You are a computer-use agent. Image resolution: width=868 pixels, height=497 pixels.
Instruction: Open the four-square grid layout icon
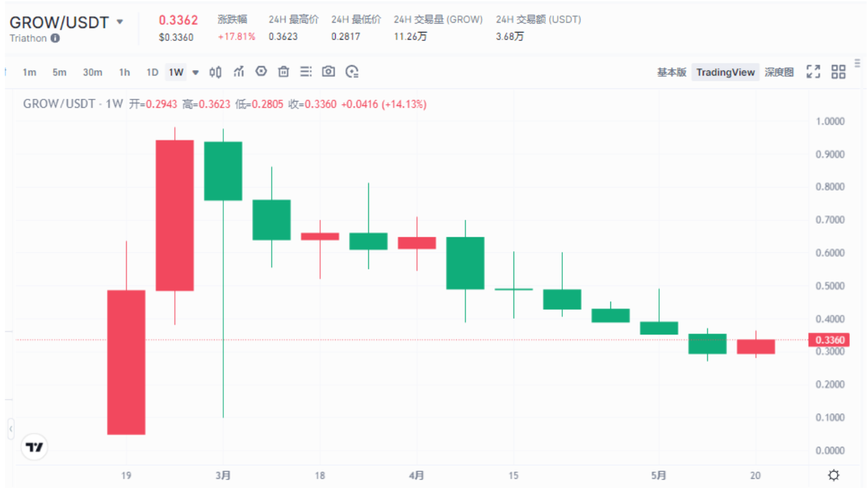click(839, 72)
